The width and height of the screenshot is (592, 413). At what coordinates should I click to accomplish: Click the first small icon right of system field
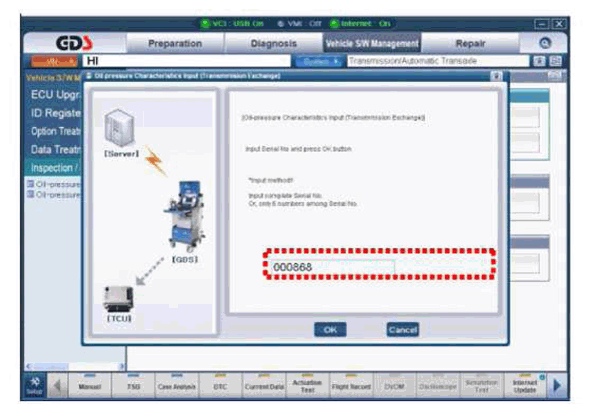(540, 61)
